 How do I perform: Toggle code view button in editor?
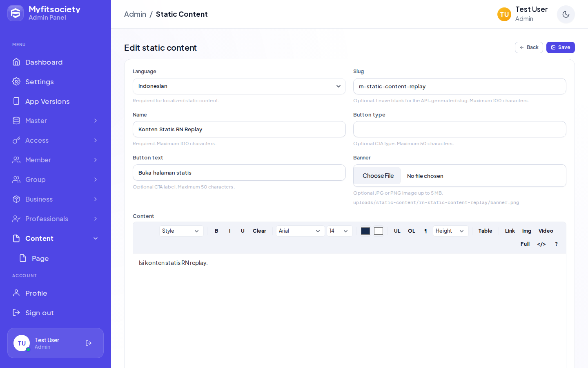(x=541, y=244)
